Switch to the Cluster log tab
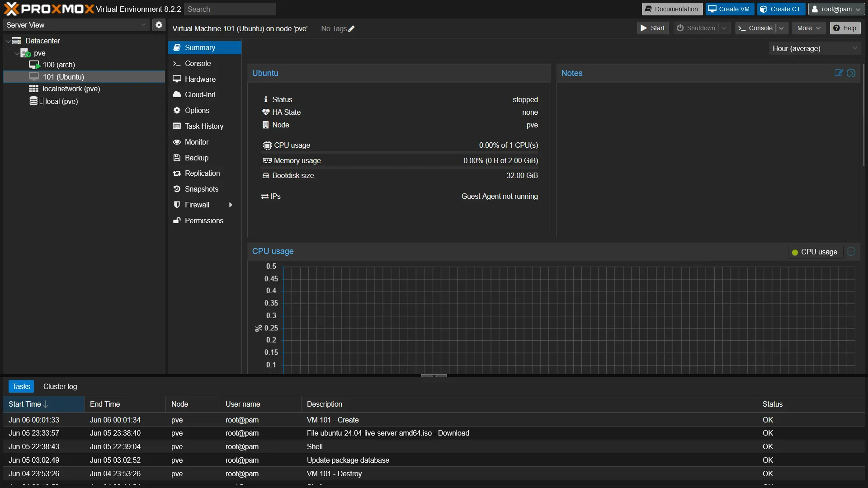The height and width of the screenshot is (488, 868). point(60,386)
